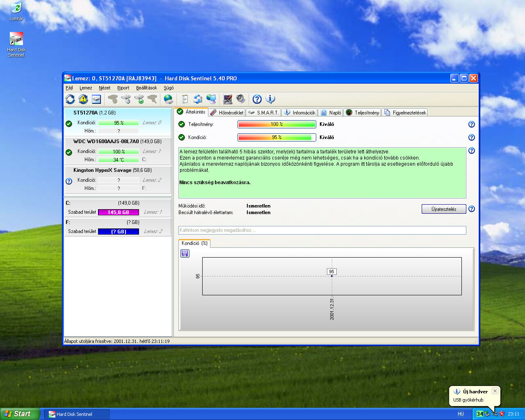Click the help icon next to Teljesítmény Kiváló

click(x=472, y=124)
